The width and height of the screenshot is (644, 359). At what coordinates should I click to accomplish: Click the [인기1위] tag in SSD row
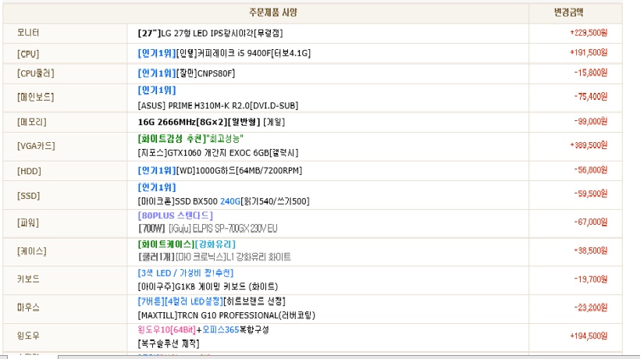[157, 187]
